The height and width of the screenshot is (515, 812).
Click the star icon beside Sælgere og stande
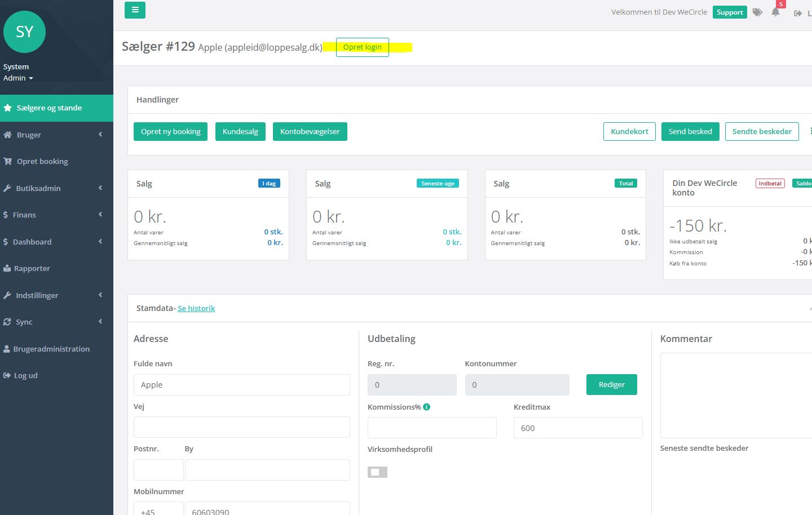8,108
